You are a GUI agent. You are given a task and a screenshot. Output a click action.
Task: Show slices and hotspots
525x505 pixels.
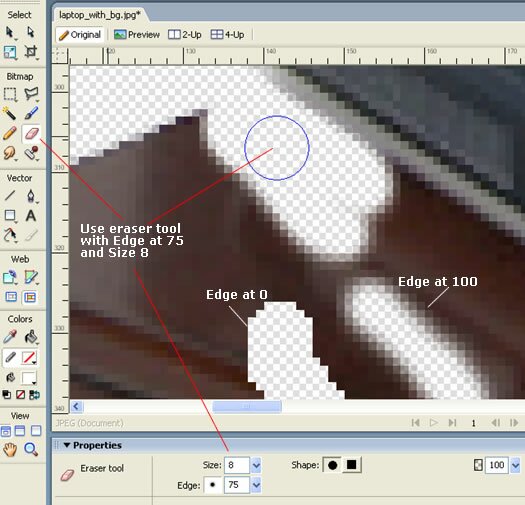coord(30,297)
